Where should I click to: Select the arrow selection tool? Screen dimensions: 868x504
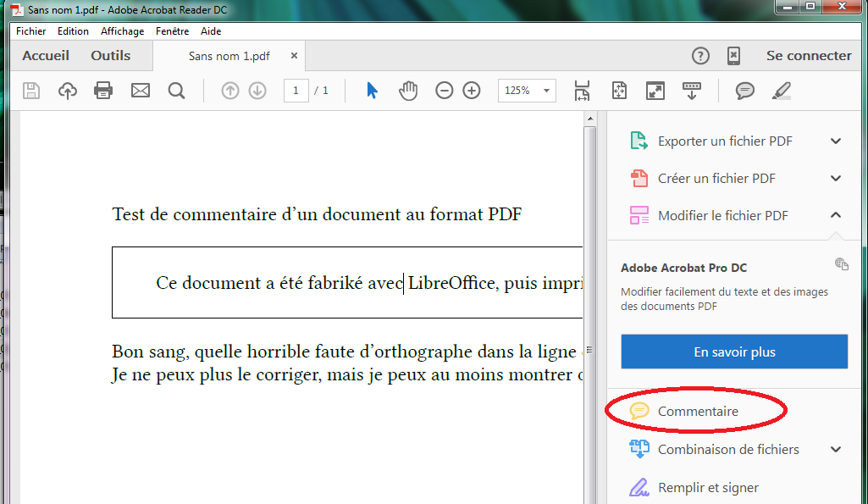[372, 91]
